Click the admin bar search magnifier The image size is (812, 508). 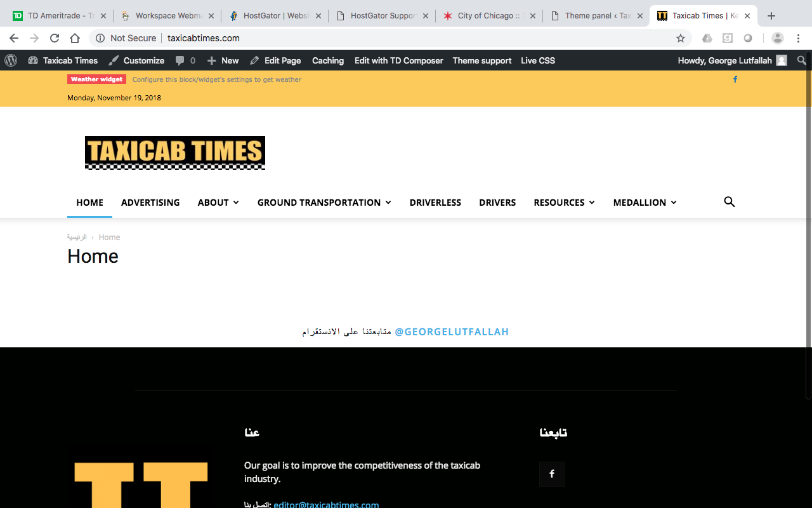point(802,60)
